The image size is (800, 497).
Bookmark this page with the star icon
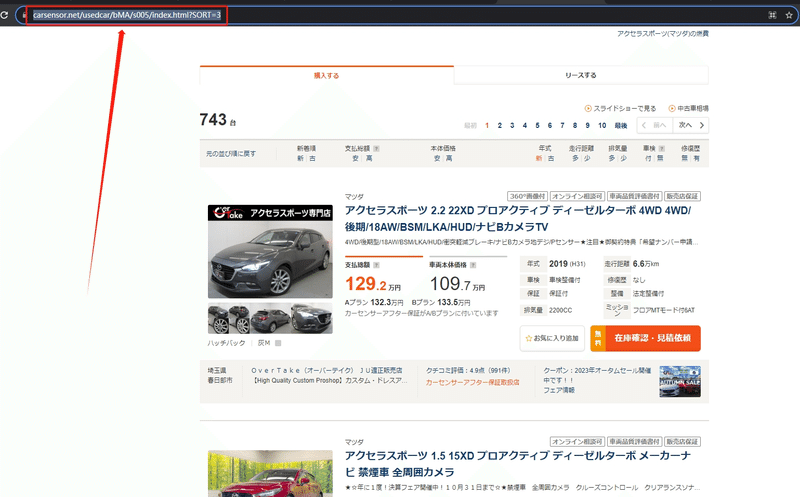[789, 15]
